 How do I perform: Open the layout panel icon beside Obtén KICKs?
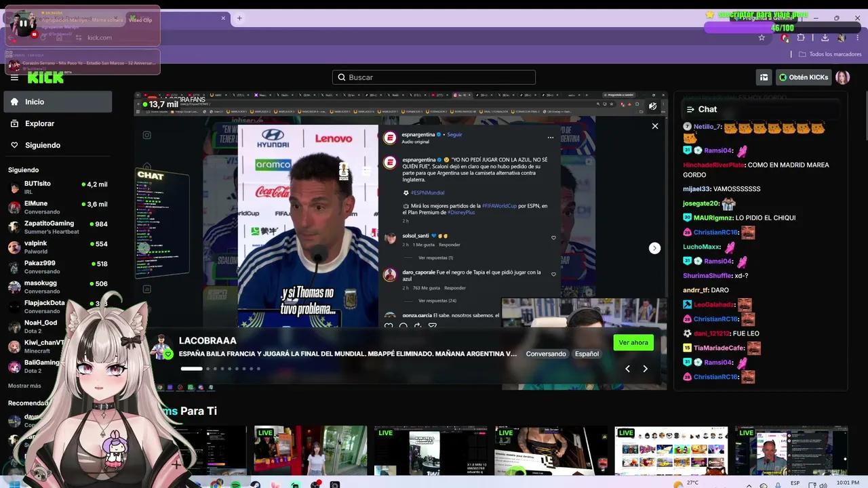pos(764,77)
